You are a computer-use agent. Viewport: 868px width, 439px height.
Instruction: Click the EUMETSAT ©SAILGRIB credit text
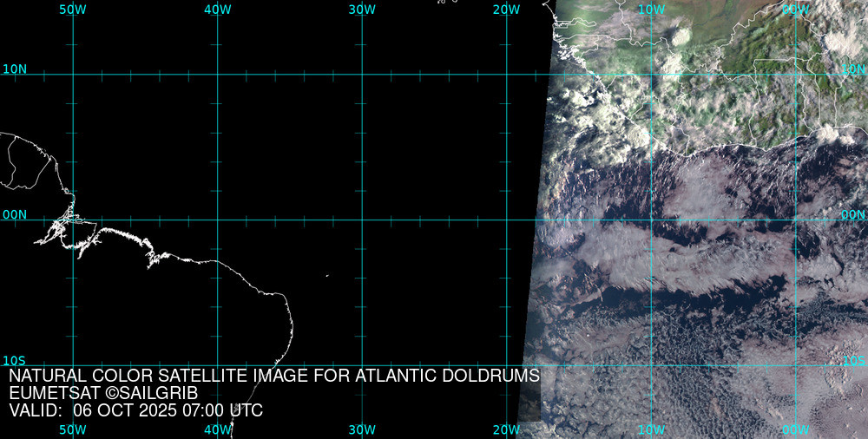click(103, 393)
